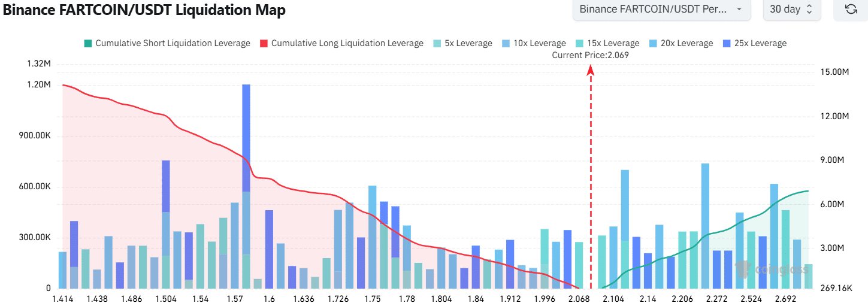Toggle Cumulative Long Liquidation Leverage legend

347,43
